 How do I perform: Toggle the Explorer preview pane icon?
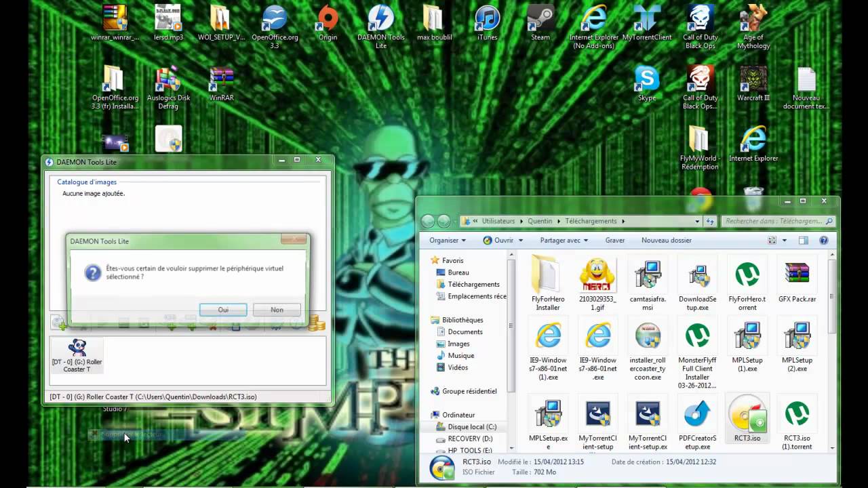click(804, 240)
